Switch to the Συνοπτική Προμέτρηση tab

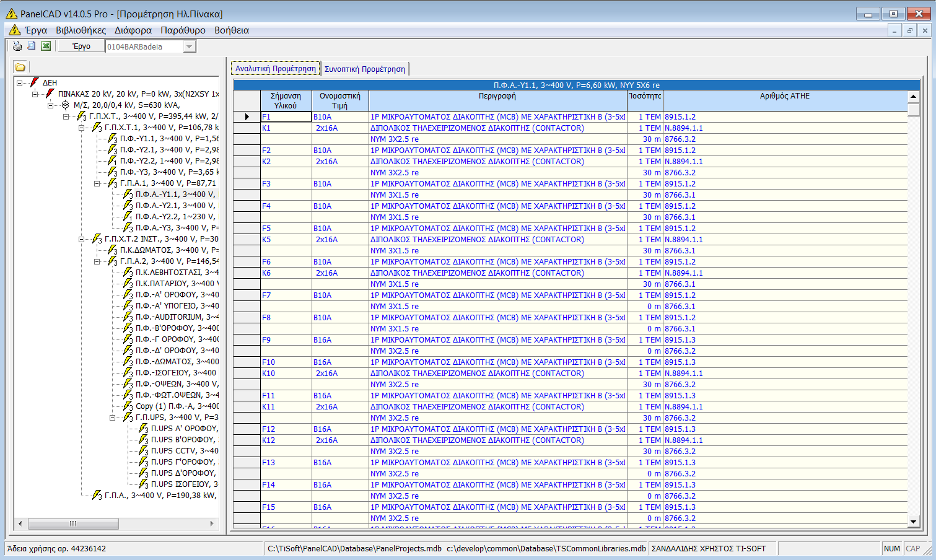tap(365, 68)
